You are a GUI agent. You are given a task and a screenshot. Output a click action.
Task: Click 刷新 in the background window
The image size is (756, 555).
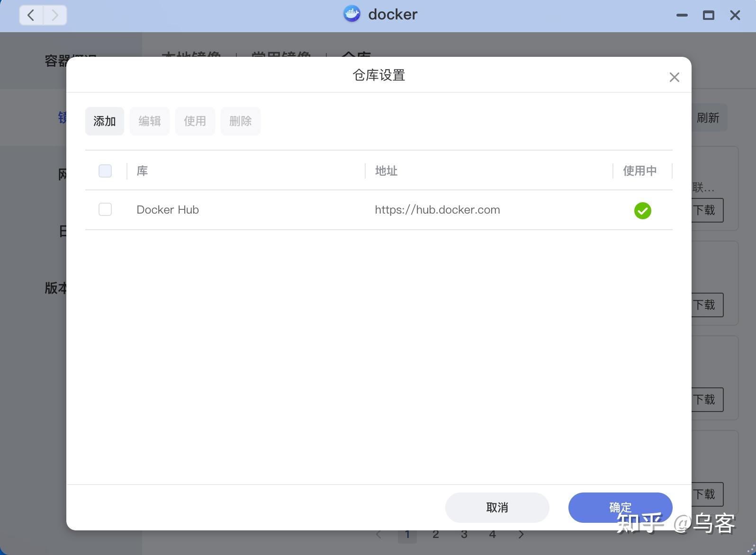[x=708, y=117]
